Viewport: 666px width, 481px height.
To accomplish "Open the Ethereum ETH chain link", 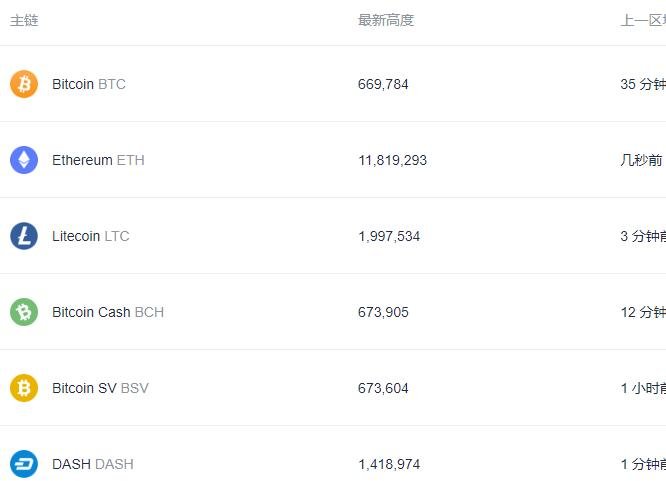I will click(x=98, y=160).
